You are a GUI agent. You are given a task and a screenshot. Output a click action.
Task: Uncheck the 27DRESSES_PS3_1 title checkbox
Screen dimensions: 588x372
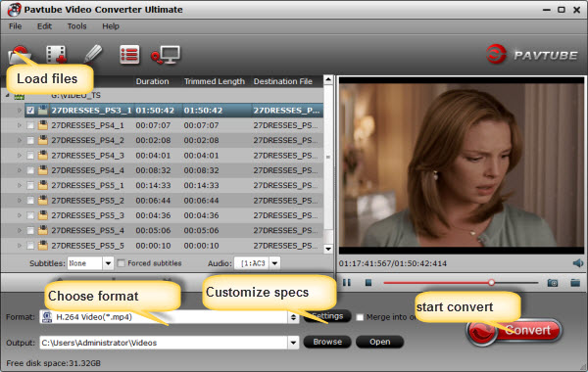30,111
